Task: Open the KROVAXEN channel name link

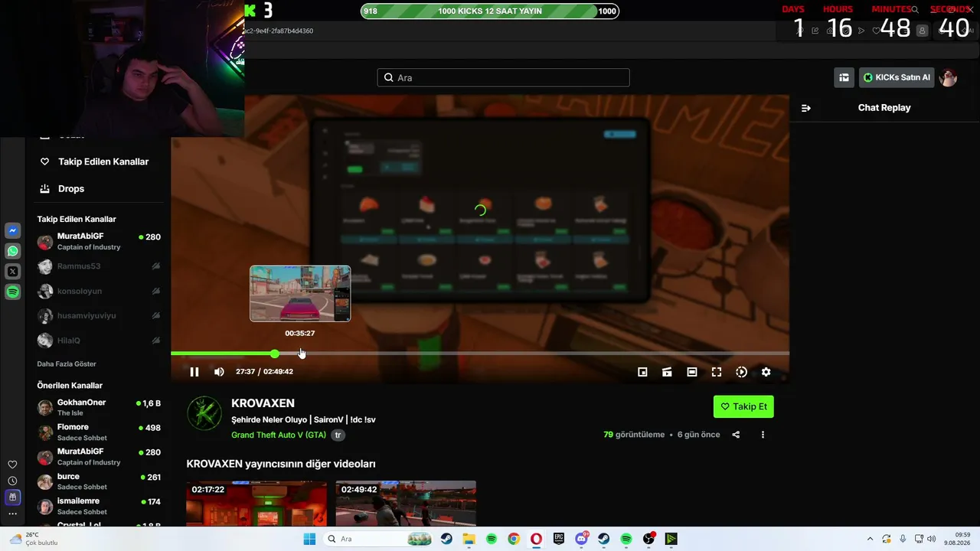Action: (x=263, y=403)
